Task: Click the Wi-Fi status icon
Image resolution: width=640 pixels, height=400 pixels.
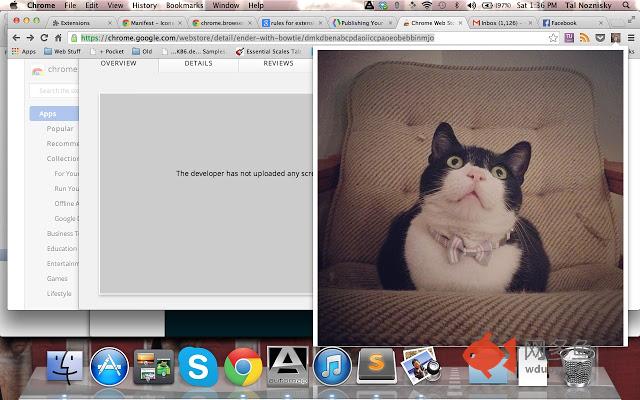Action: (x=427, y=5)
